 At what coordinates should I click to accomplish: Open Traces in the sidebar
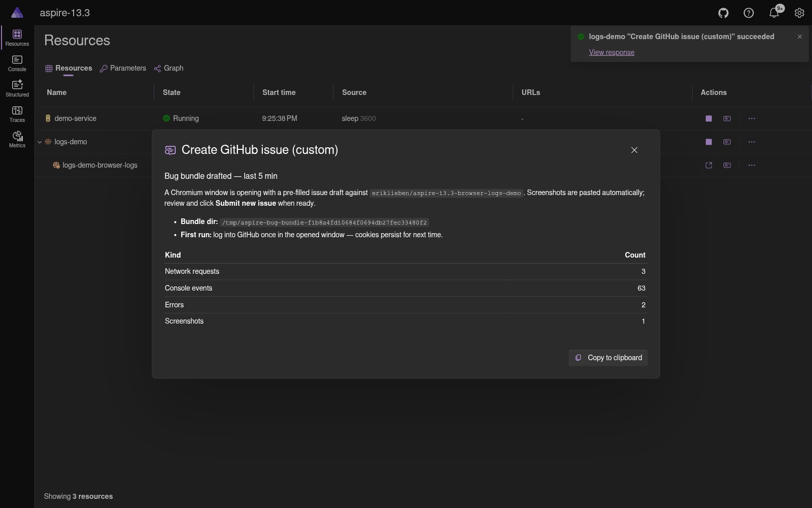click(x=17, y=114)
